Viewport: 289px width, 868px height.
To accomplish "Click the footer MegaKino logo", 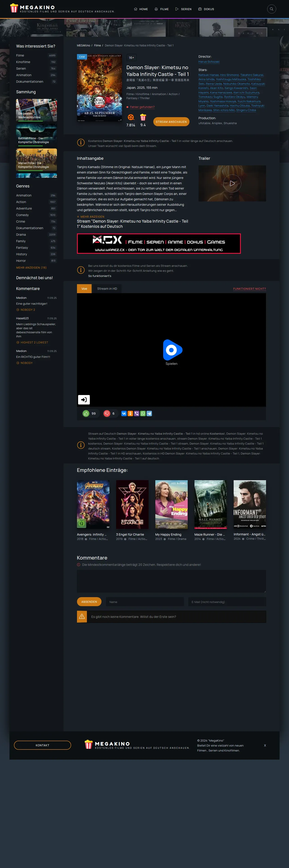I will (137, 745).
